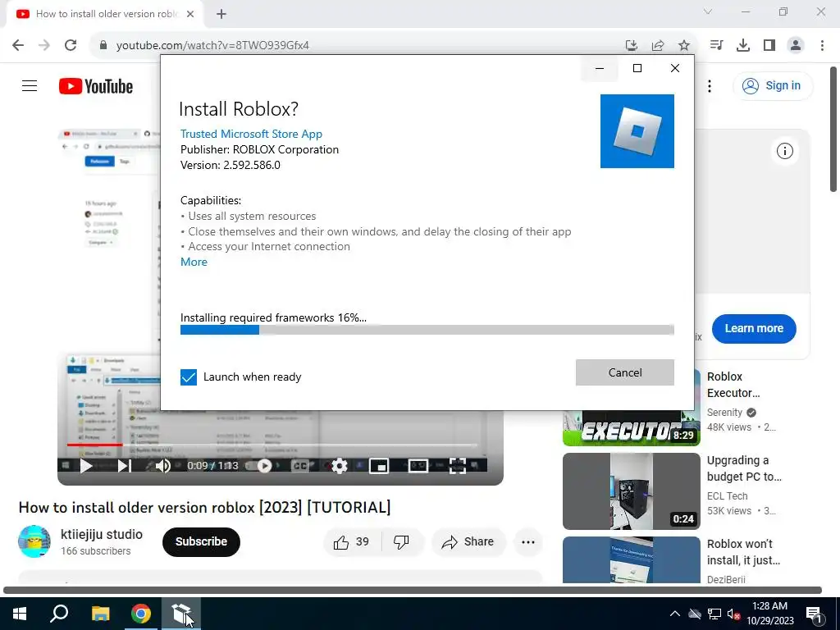Skip to next video
The height and width of the screenshot is (630, 840).
[125, 466]
